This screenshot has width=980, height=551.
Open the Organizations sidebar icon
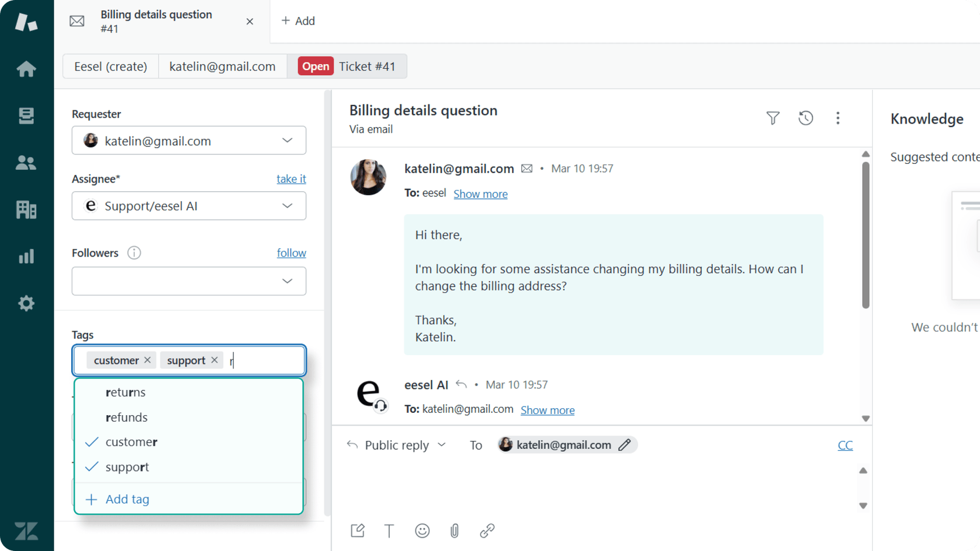[x=26, y=209]
